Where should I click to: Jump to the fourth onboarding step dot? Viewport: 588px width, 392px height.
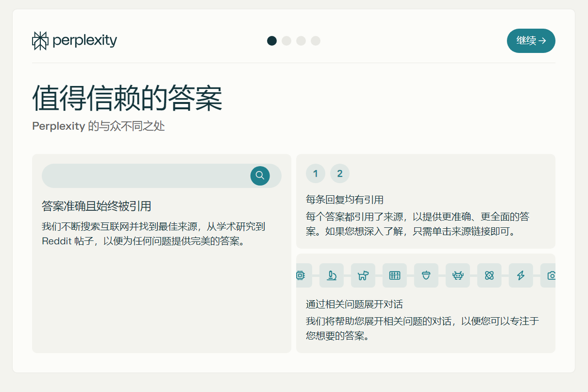(x=316, y=41)
